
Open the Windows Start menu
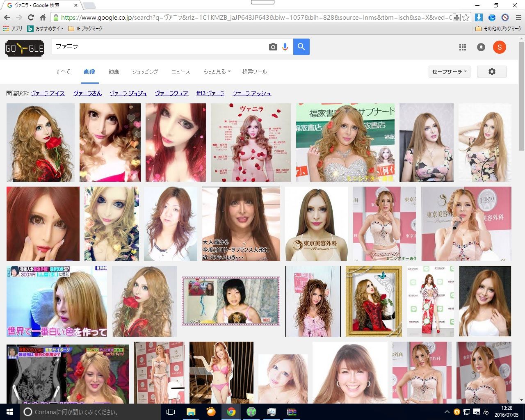10,412
